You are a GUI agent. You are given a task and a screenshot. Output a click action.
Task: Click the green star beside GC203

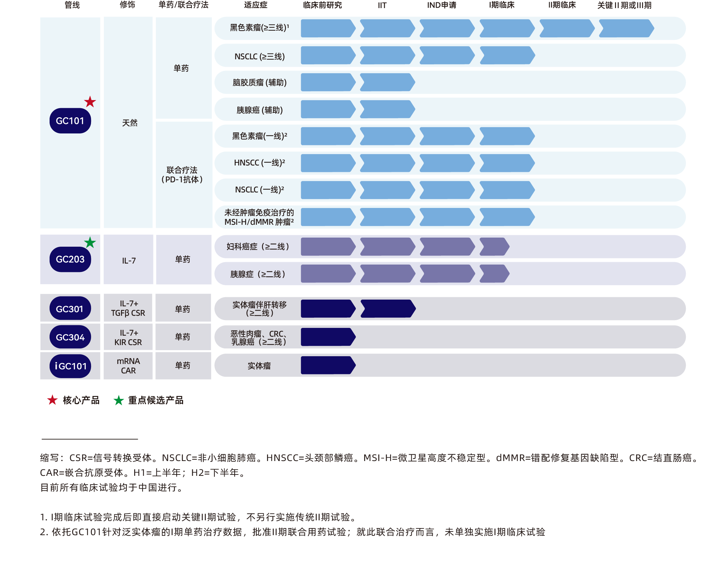[90, 242]
